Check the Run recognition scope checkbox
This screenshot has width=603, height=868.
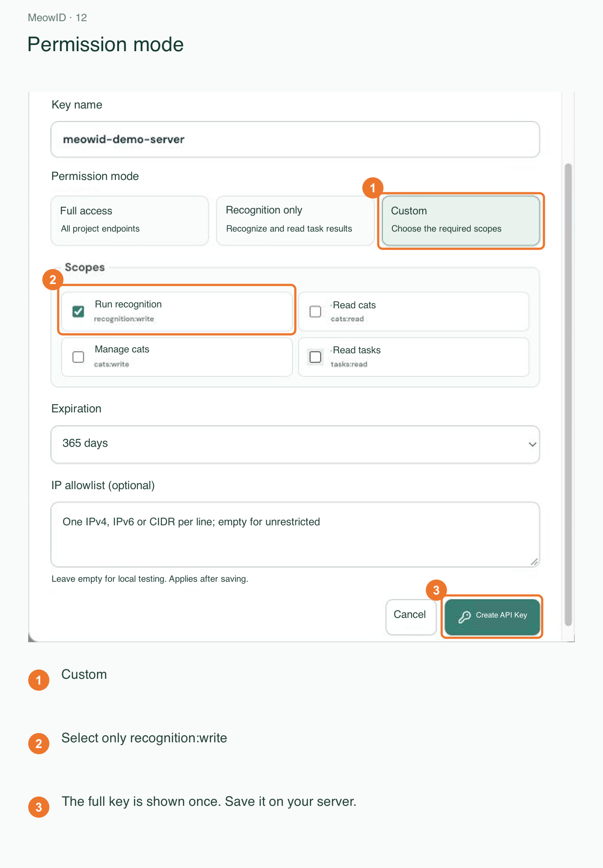(x=78, y=311)
